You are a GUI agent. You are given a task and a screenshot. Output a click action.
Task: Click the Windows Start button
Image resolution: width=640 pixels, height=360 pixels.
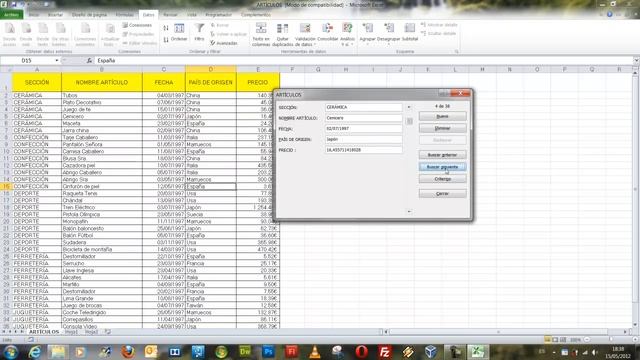tap(11, 351)
